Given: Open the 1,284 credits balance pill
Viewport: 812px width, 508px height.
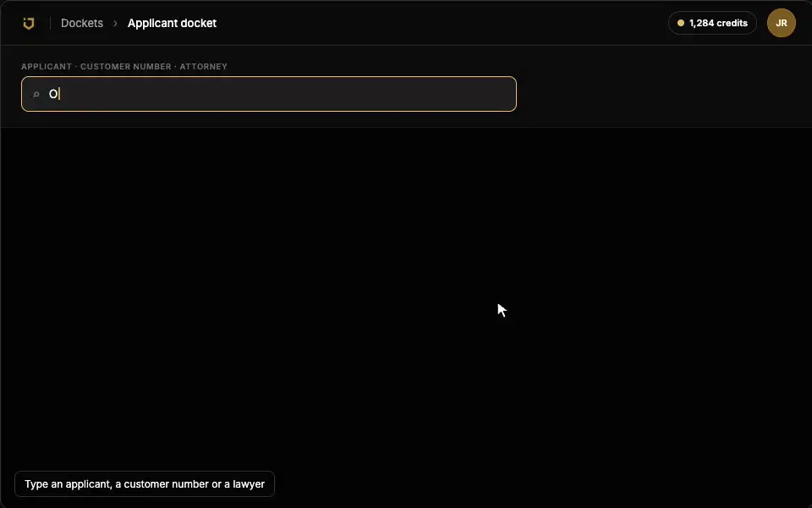Looking at the screenshot, I should pos(712,23).
